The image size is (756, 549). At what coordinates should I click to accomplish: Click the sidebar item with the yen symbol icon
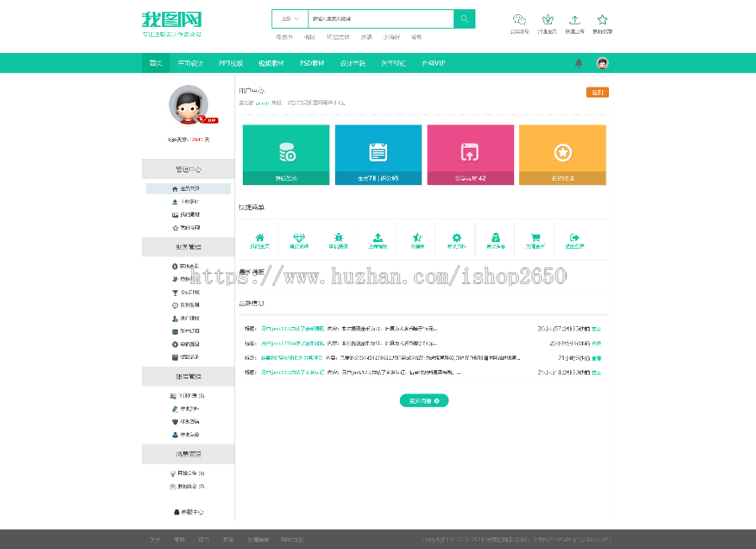click(186, 279)
